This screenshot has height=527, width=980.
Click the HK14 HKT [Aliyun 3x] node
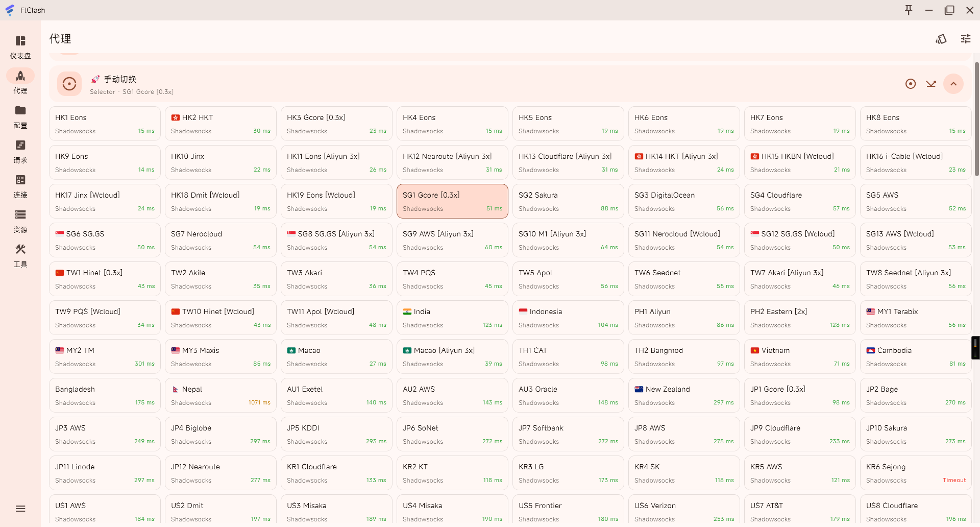684,162
